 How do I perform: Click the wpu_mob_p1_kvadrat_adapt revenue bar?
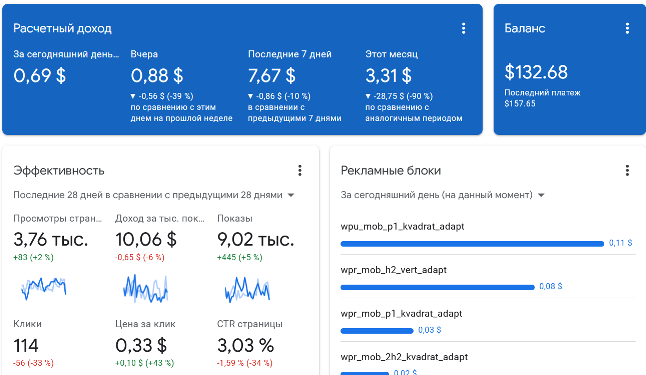(x=472, y=244)
